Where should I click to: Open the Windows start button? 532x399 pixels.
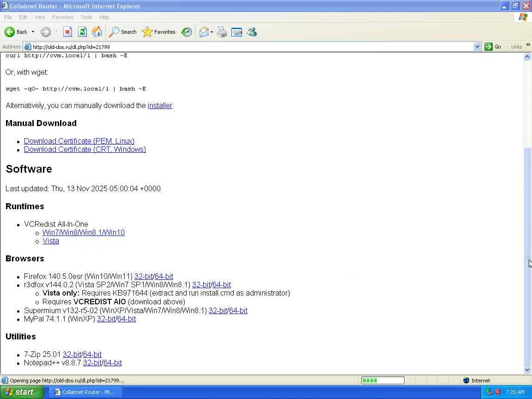tap(22, 392)
